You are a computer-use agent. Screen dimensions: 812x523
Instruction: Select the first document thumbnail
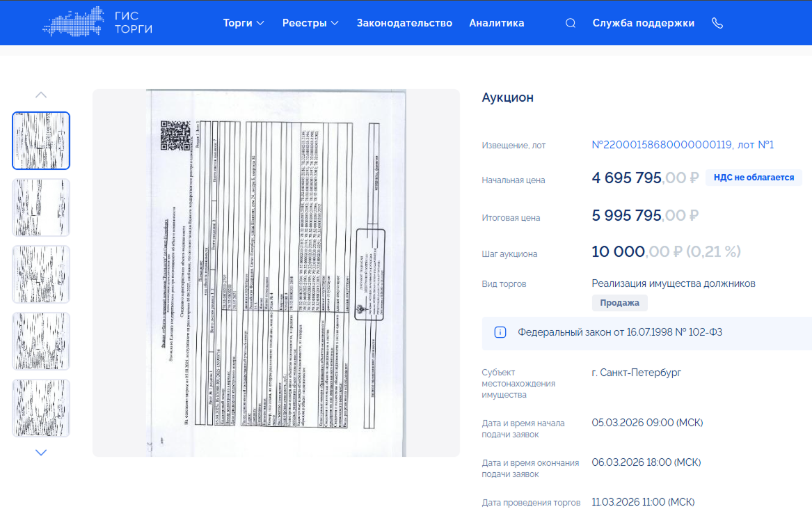click(41, 141)
